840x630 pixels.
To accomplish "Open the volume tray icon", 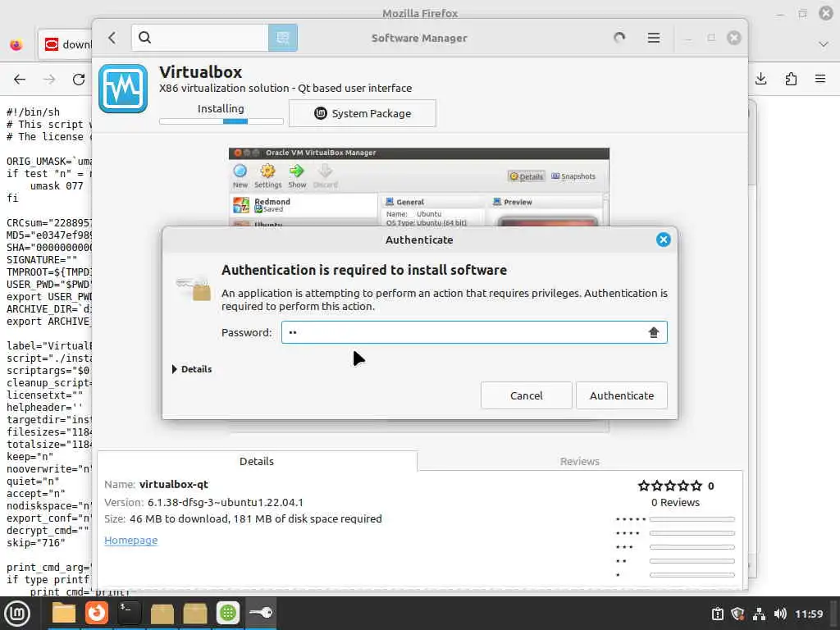I will pyautogui.click(x=780, y=614).
